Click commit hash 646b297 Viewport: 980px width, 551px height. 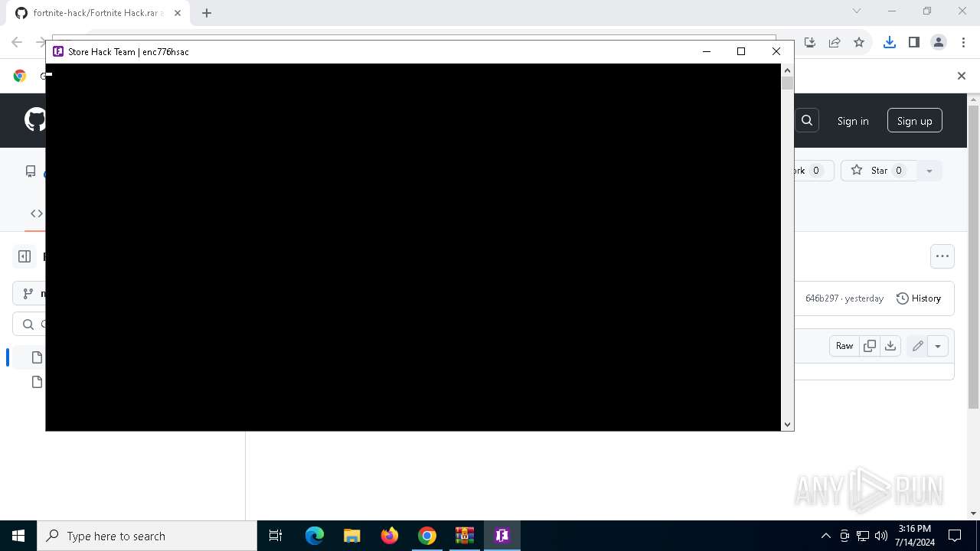[x=822, y=298]
